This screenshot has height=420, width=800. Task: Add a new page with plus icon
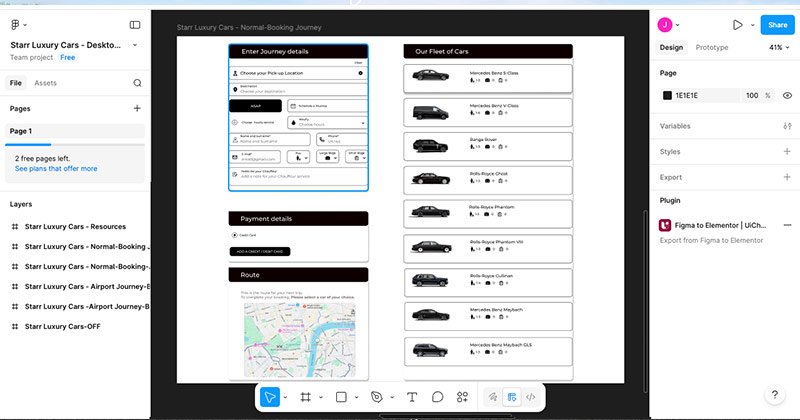(x=137, y=108)
